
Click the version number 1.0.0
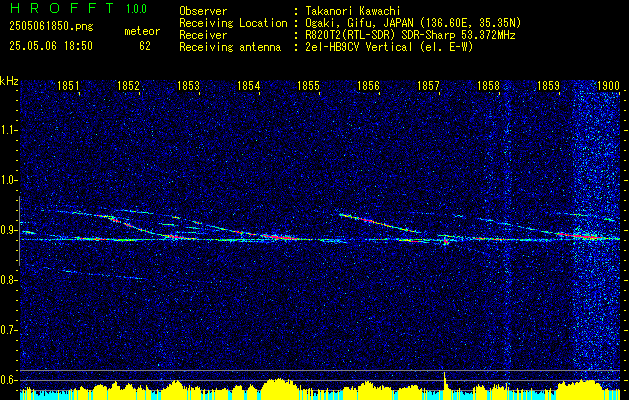[x=136, y=8]
